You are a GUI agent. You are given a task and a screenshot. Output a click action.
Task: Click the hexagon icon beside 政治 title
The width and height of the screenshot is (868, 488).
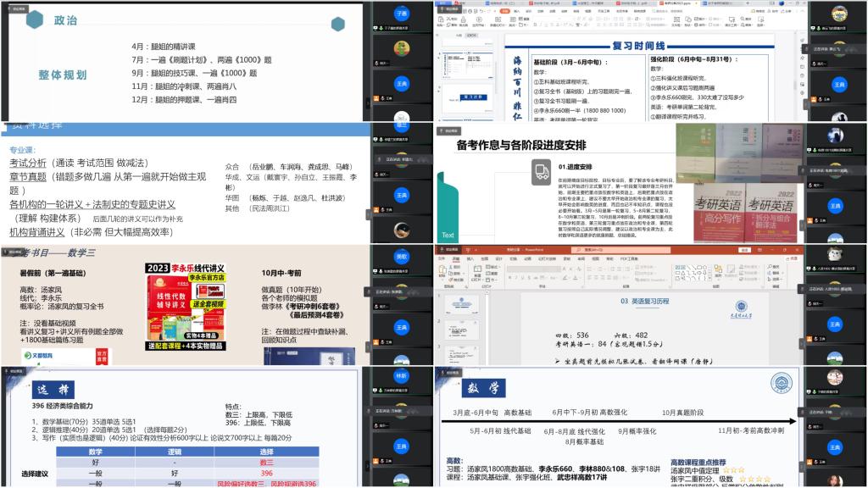[x=34, y=19]
